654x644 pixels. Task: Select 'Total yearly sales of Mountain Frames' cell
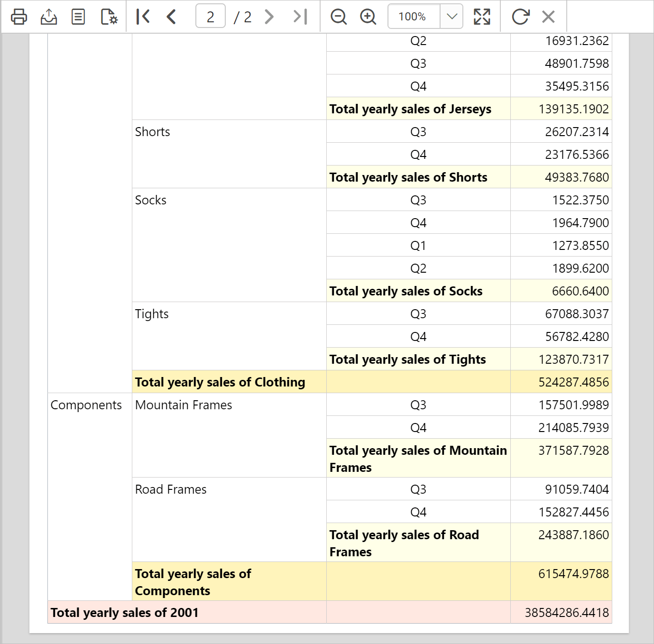coord(418,458)
